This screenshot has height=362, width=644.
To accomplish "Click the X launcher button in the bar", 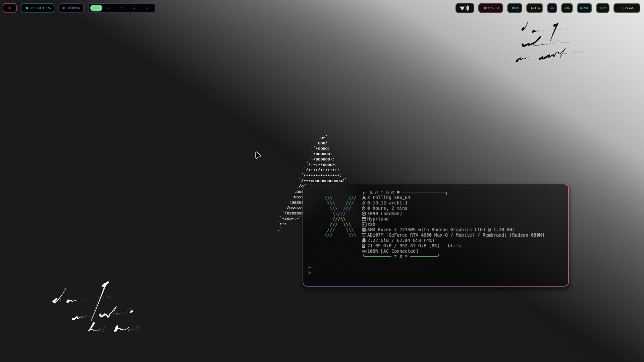I will (10, 8).
